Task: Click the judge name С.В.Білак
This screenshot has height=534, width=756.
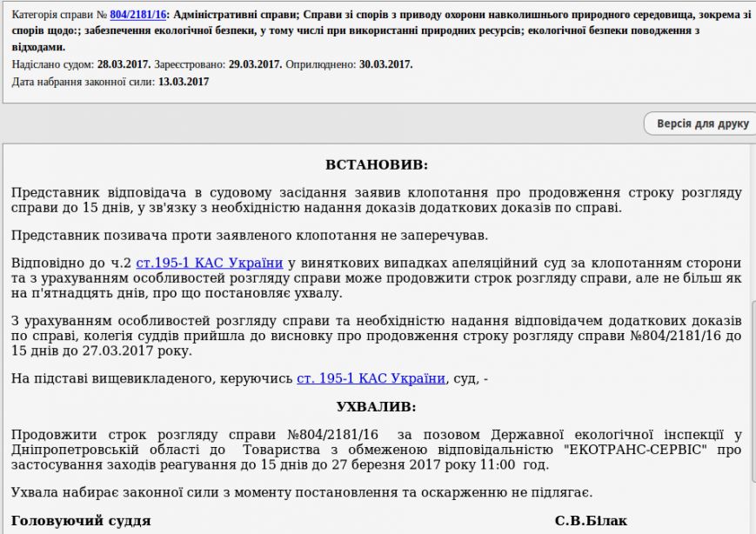Action: (x=591, y=522)
